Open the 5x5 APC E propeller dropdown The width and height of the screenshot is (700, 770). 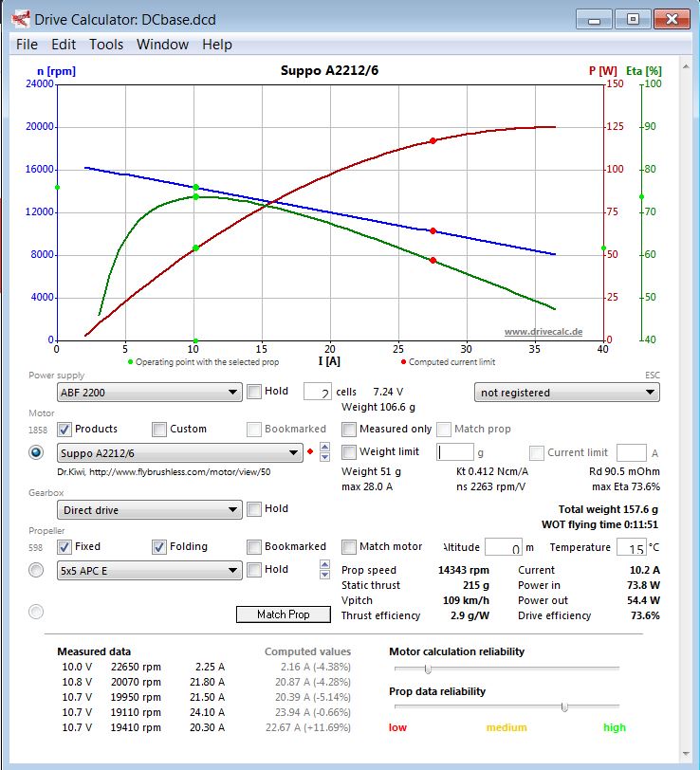[150, 570]
